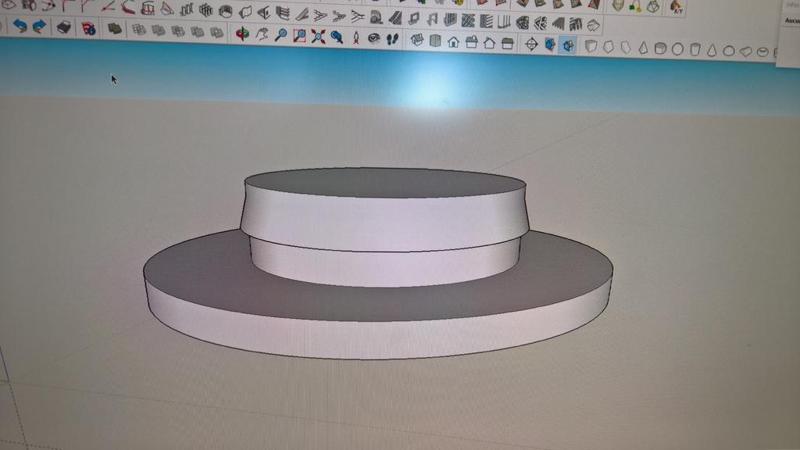This screenshot has height=450, width=800.
Task: Click the highlighted blue cube icon
Action: tap(568, 46)
